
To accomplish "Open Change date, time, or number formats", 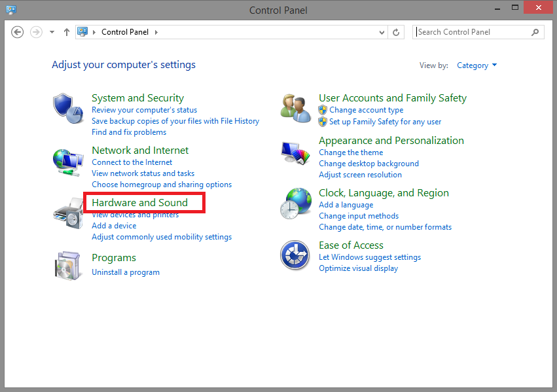I will (385, 227).
